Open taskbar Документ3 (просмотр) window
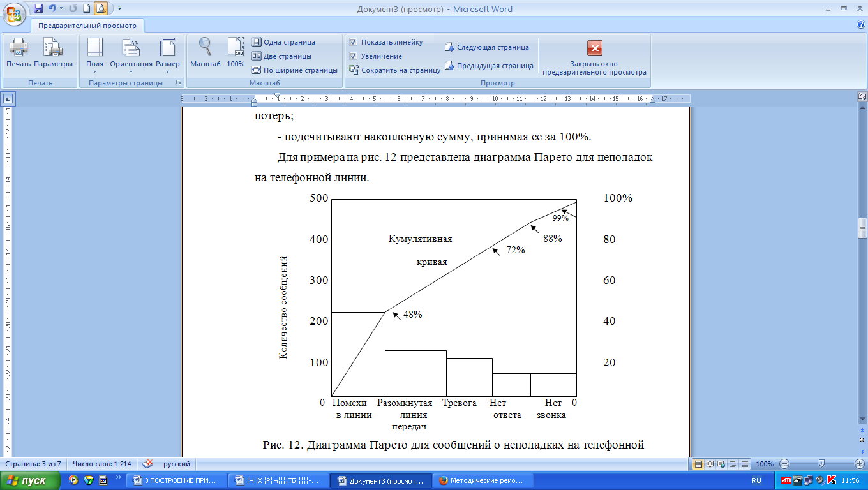Viewport: 868px width, 490px height. [382, 480]
